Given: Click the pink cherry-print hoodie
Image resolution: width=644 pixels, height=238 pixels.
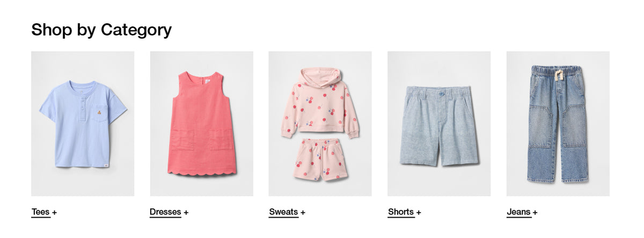Looking at the screenshot, I should click(x=320, y=103).
